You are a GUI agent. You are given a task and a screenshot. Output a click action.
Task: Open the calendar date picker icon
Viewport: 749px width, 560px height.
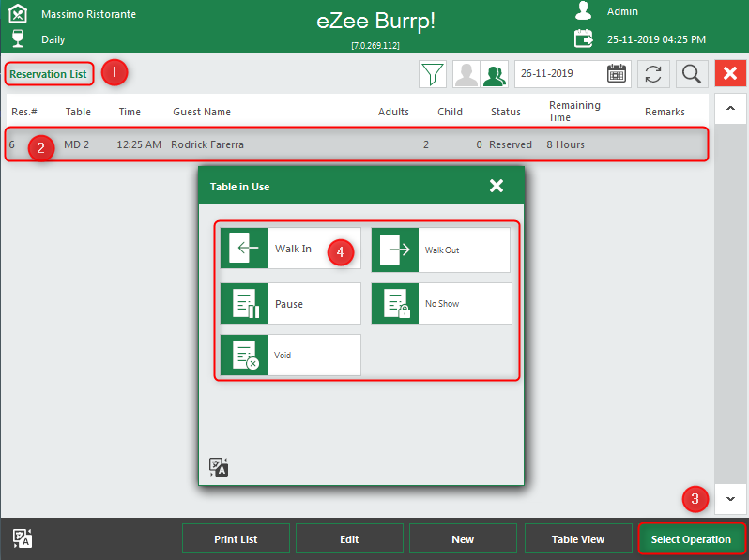point(617,74)
